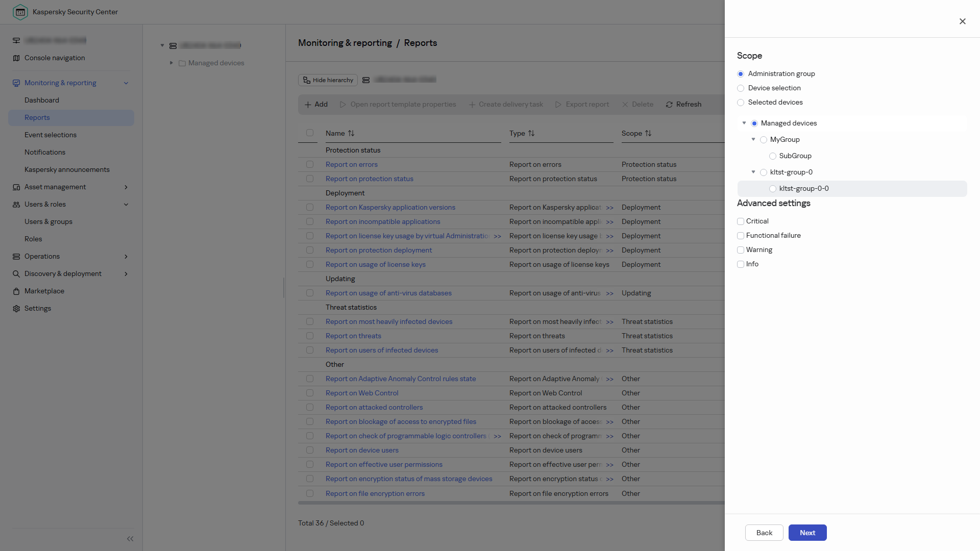Enable the Critical checkbox
Image resolution: width=980 pixels, height=551 pixels.
(x=741, y=221)
